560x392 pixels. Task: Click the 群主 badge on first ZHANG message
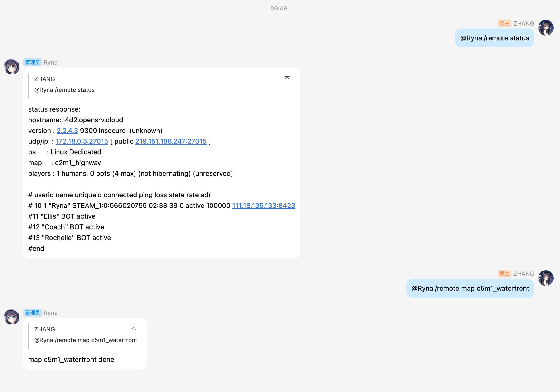click(504, 23)
